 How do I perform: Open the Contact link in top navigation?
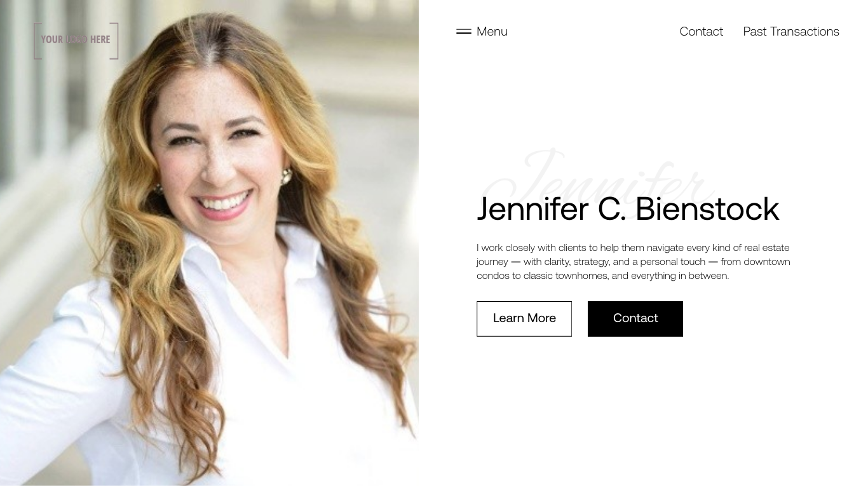click(x=701, y=31)
